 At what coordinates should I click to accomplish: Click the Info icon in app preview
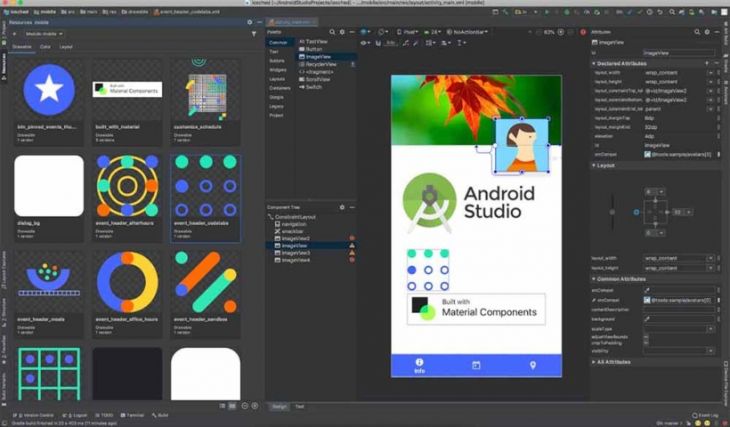[419, 365]
